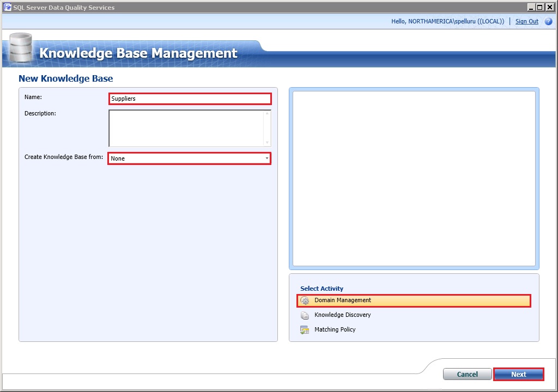Click the Matching Policy activity icon

(x=305, y=329)
